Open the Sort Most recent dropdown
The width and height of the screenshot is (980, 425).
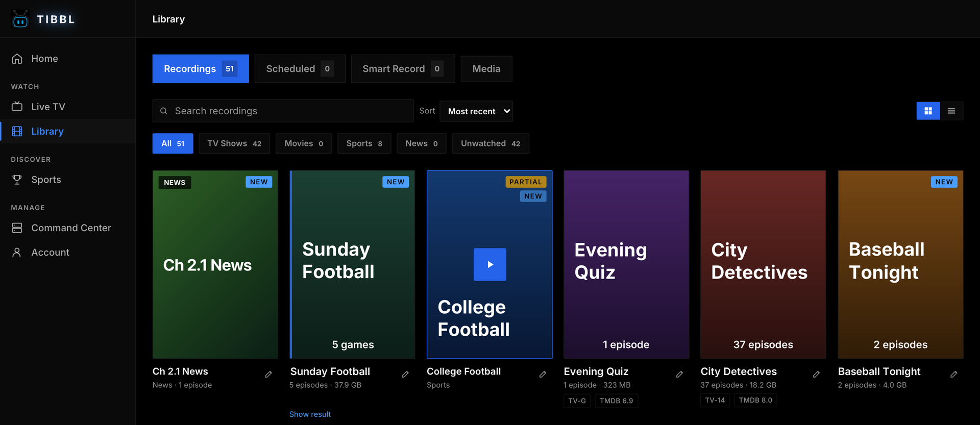[476, 111]
